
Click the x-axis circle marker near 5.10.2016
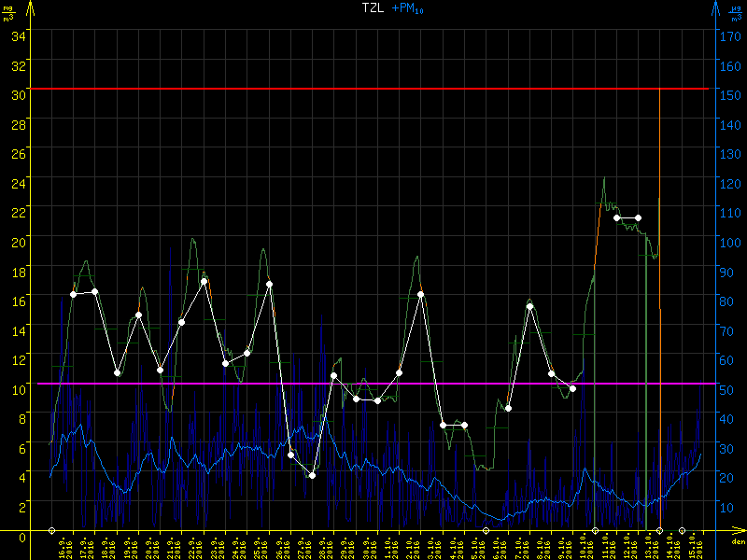coord(486,530)
